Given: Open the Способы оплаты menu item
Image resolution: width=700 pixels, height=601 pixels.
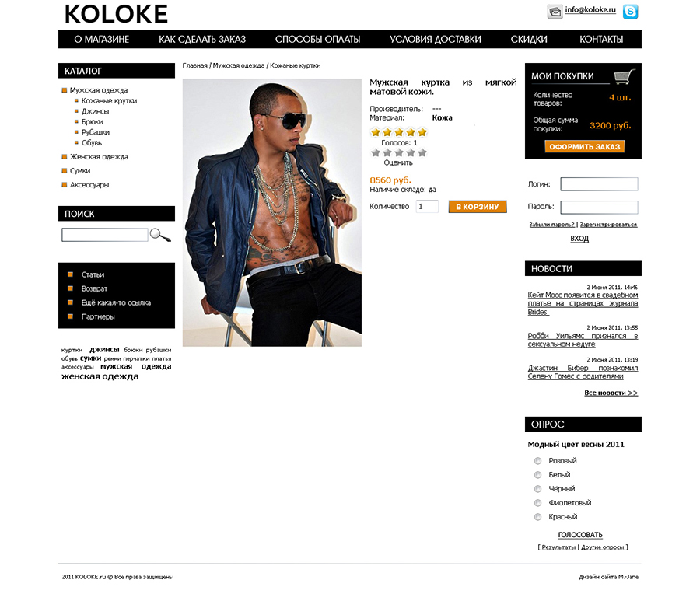Looking at the screenshot, I should 317,40.
